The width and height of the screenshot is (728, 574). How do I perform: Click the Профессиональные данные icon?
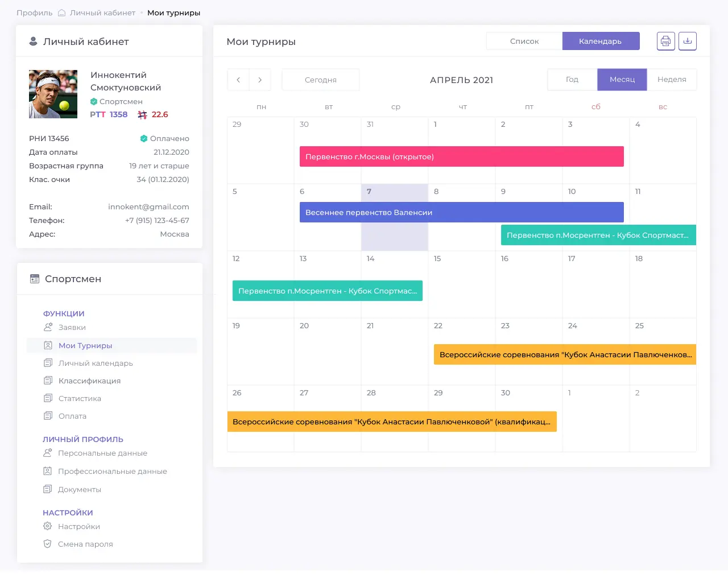click(x=48, y=471)
